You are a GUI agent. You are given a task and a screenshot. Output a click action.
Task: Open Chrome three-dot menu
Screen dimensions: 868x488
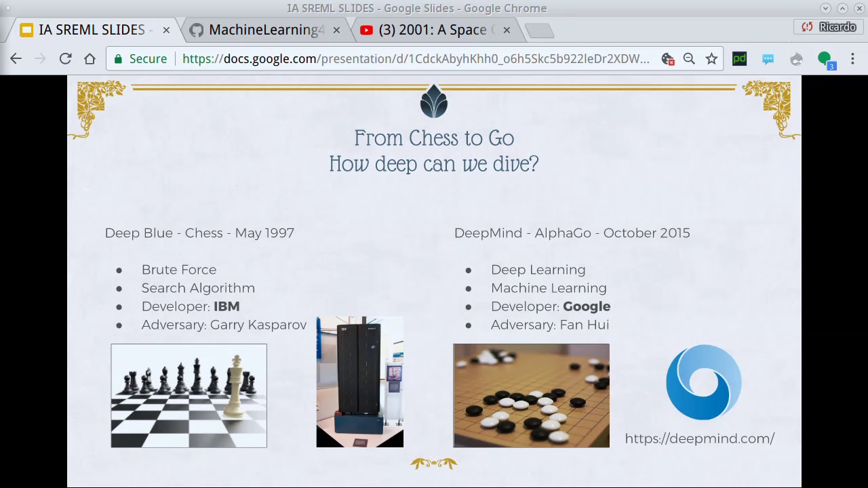pos(852,59)
